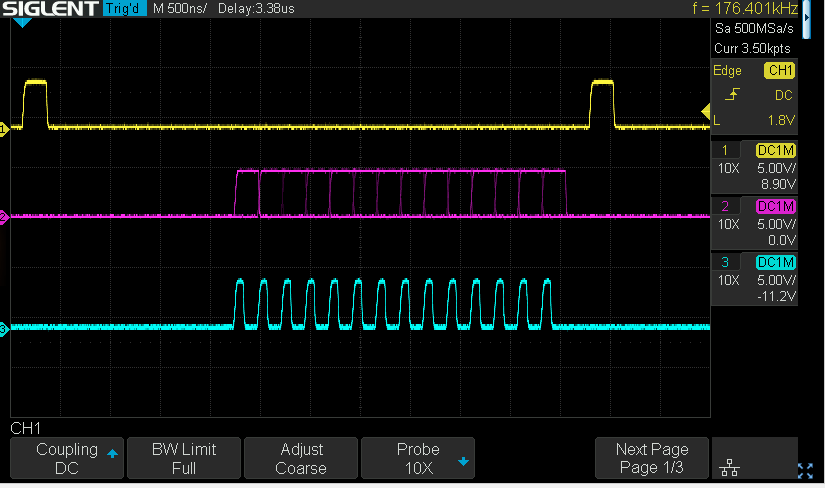This screenshot has height=488, width=825.
Task: Go to Next Page 1/3
Action: tap(652, 458)
